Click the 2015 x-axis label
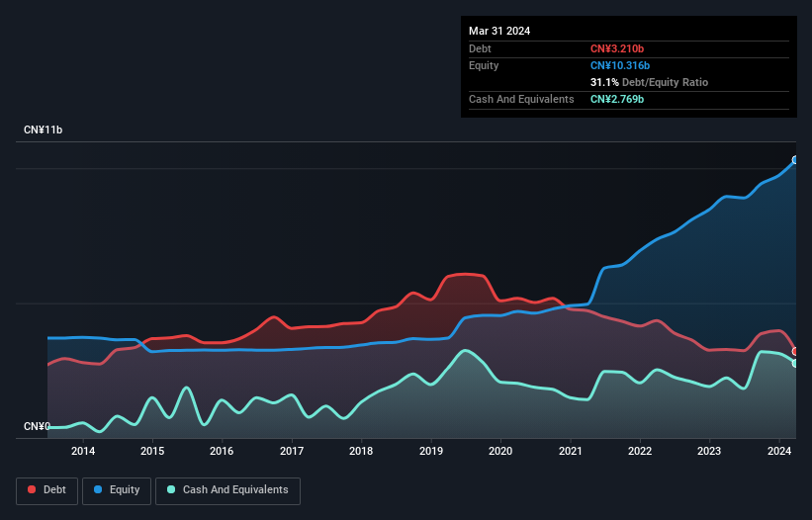This screenshot has width=812, height=520. pos(152,451)
